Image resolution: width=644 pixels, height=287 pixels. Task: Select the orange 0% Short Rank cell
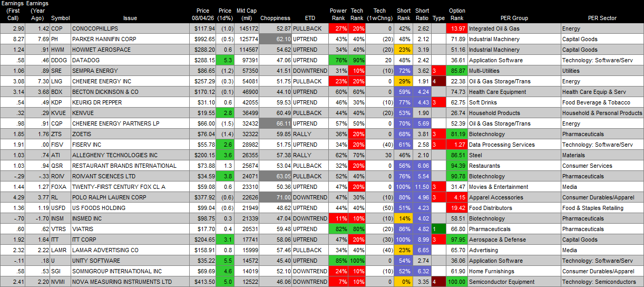403,282
